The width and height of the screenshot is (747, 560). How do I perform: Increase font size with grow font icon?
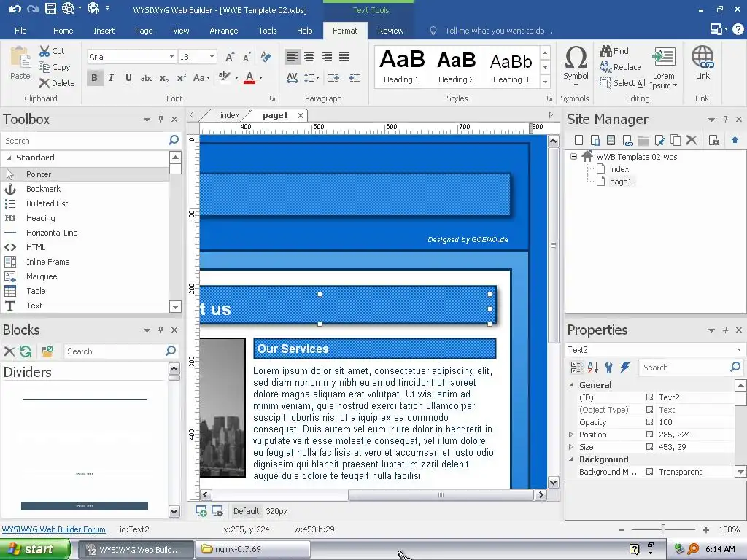[x=230, y=57]
